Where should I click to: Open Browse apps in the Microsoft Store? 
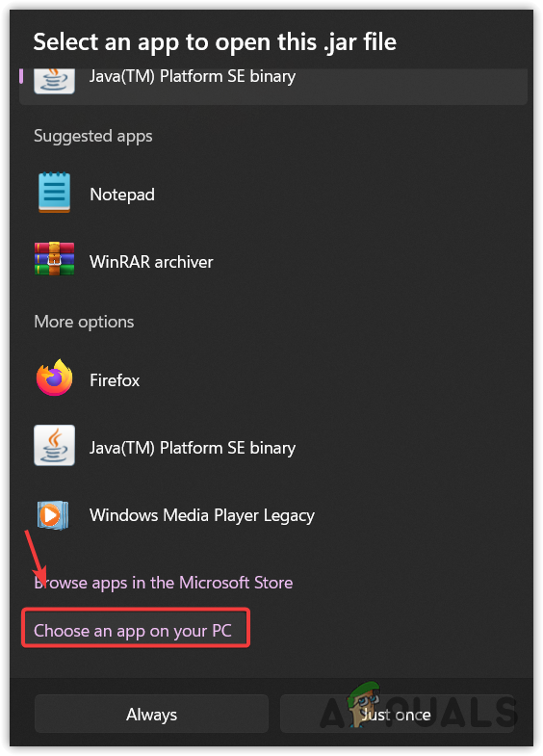click(164, 583)
